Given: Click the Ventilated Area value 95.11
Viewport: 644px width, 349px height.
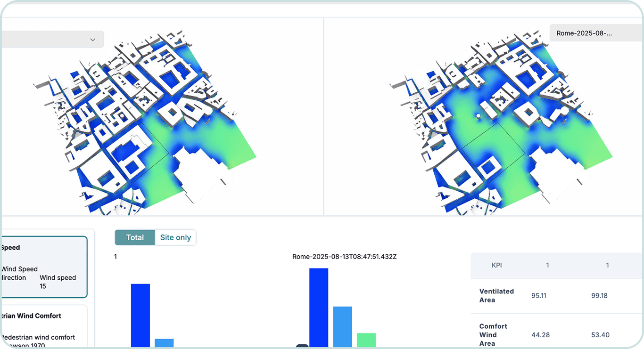Looking at the screenshot, I should 539,295.
